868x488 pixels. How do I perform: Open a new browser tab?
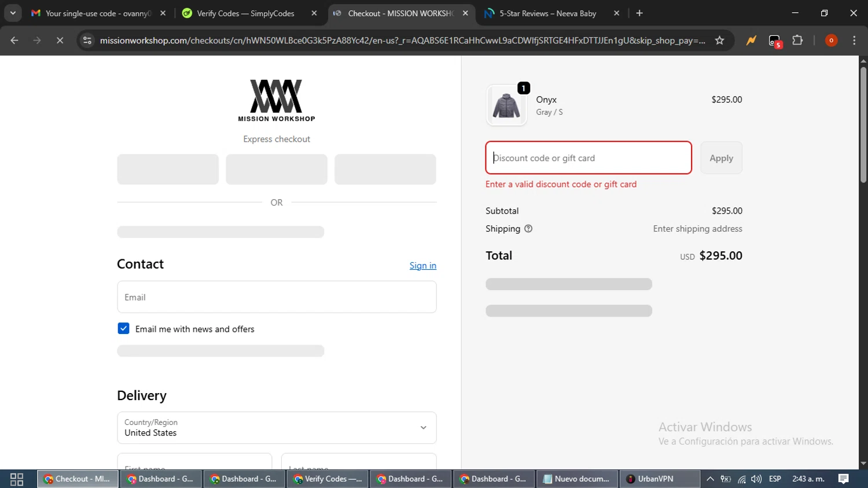(x=639, y=13)
